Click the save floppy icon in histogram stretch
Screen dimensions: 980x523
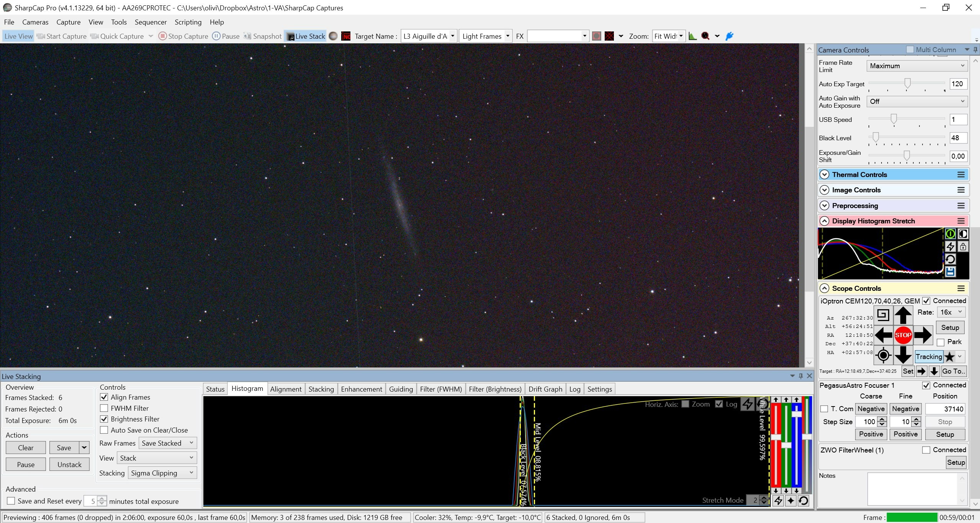coord(950,272)
